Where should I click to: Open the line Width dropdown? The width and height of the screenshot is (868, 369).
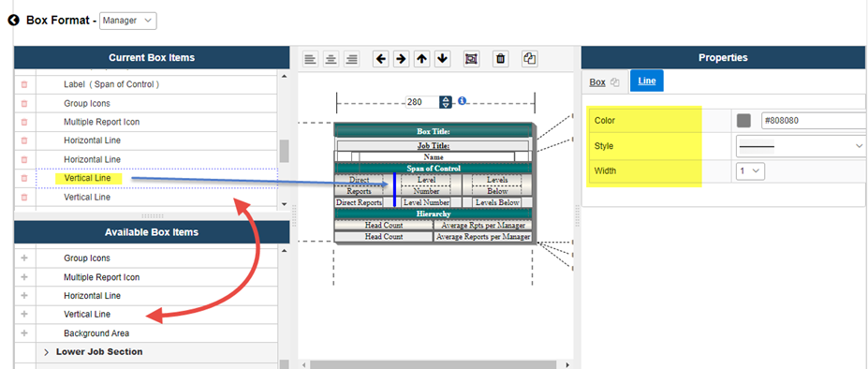coord(750,171)
